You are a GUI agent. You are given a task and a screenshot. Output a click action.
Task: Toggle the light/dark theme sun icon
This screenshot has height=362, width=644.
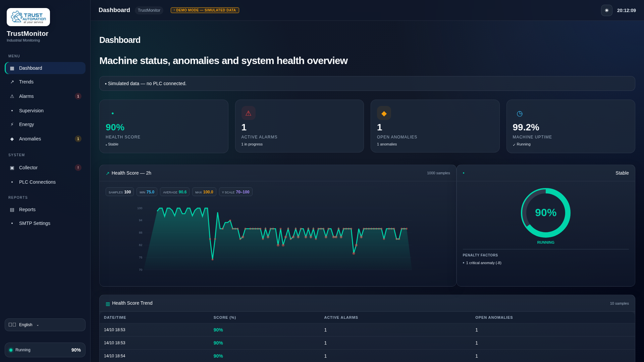(x=606, y=10)
